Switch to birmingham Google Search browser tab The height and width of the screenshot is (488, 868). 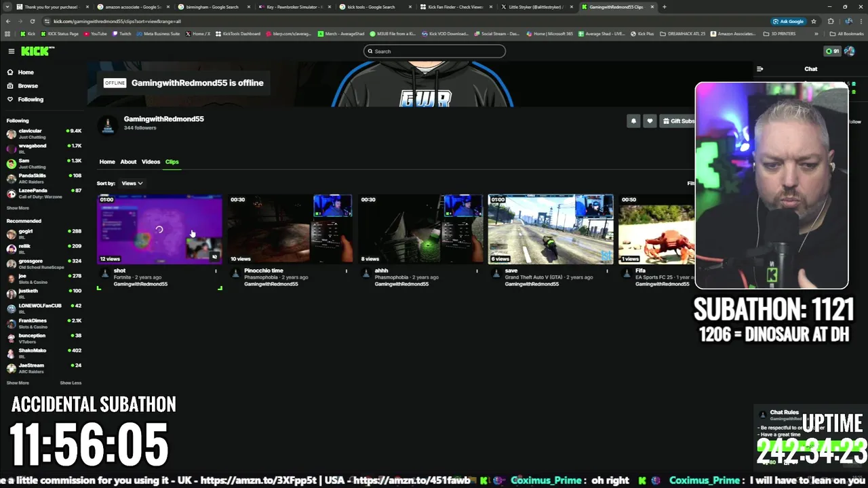(212, 7)
